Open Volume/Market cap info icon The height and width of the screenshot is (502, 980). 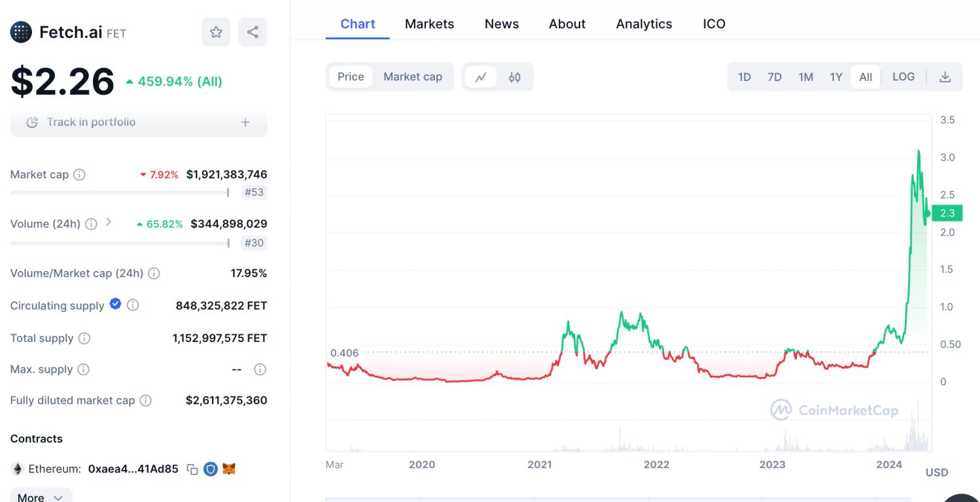[154, 273]
